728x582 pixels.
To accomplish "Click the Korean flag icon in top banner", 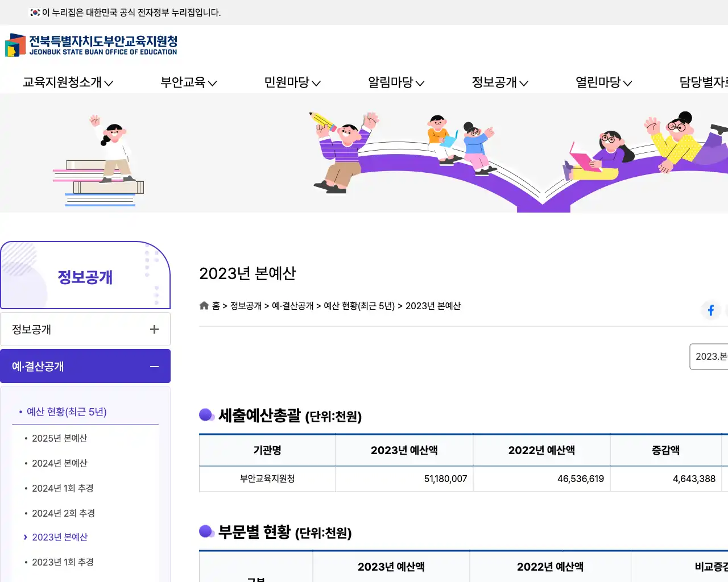I will [x=35, y=12].
